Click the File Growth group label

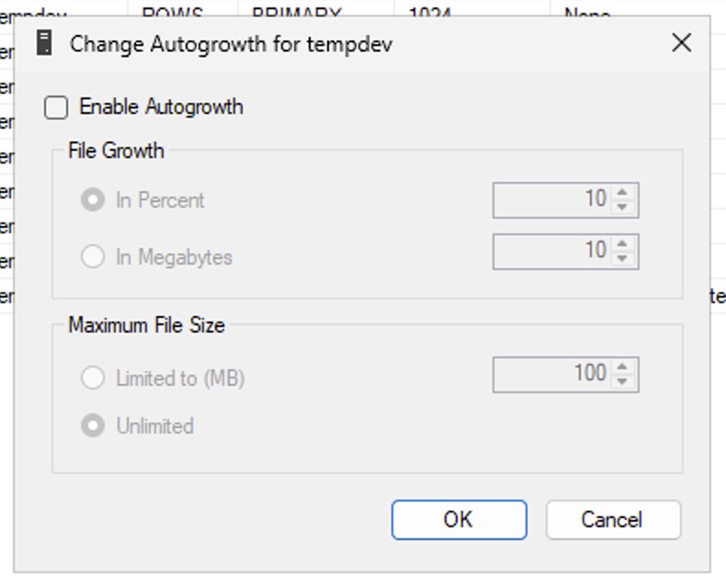pyautogui.click(x=116, y=151)
